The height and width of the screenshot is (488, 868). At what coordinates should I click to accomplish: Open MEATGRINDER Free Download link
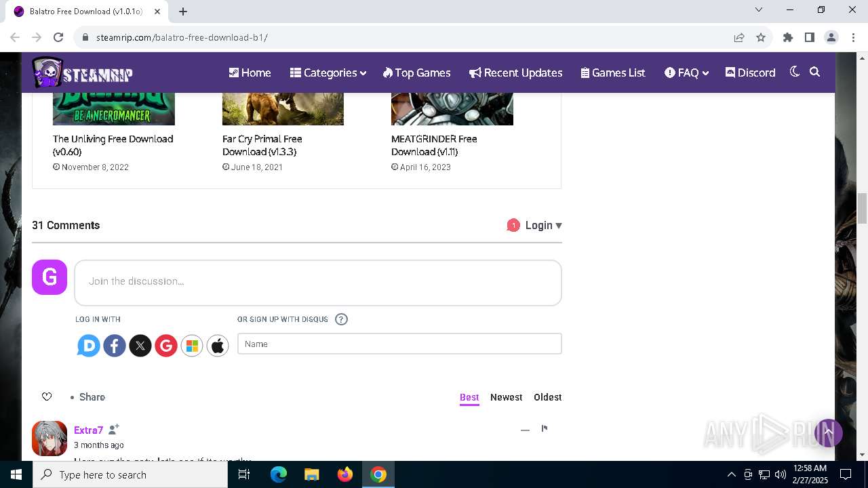pyautogui.click(x=434, y=145)
